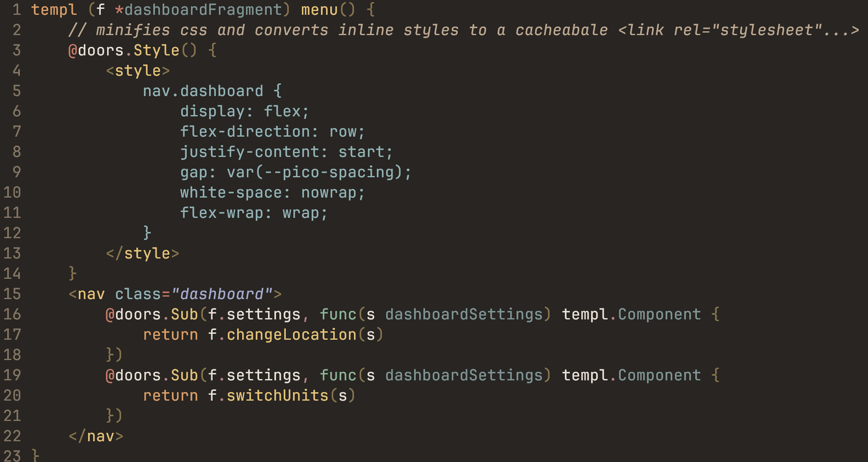
Task: Click the closing </nav> tag
Action: pos(96,436)
